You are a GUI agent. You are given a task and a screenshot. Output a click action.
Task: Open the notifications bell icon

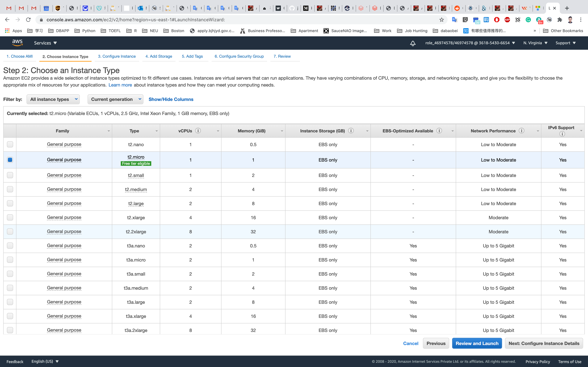(x=413, y=43)
